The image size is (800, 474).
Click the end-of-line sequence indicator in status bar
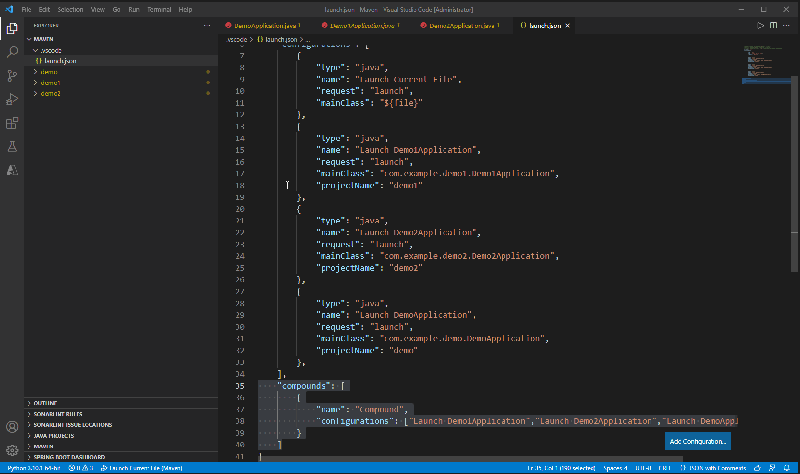pos(664,468)
